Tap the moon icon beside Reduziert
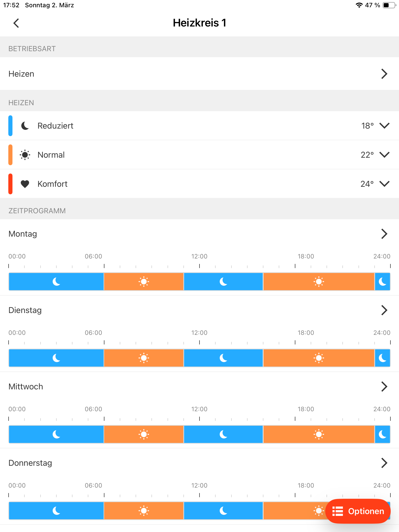399x532 pixels. (x=25, y=126)
